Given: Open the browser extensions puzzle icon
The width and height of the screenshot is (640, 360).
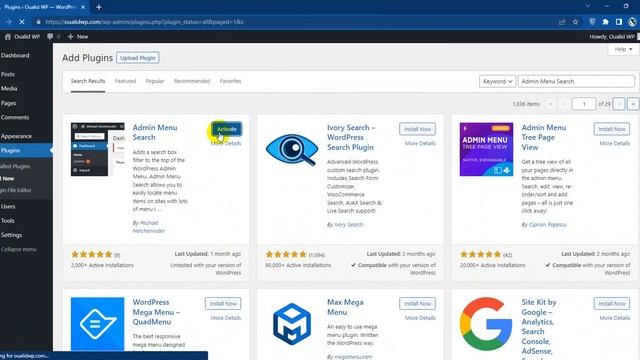Looking at the screenshot, I should coord(605,22).
